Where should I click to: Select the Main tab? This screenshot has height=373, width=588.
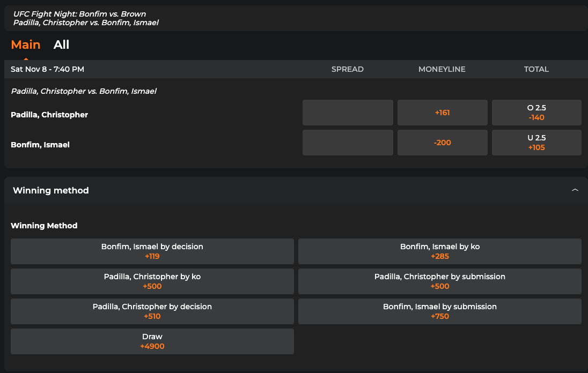tap(26, 45)
